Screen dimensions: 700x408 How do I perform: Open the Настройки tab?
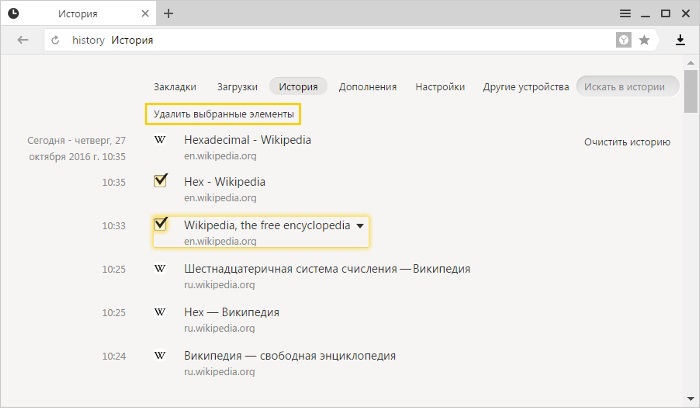click(x=440, y=87)
